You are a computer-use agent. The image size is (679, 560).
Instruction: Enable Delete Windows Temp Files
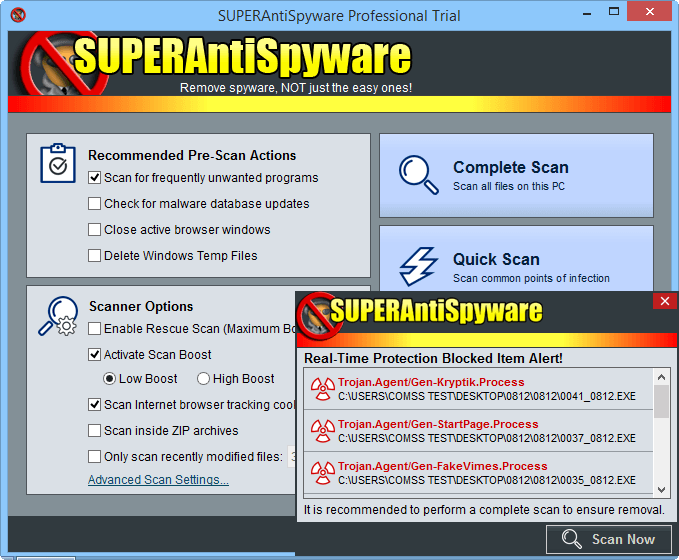click(94, 256)
